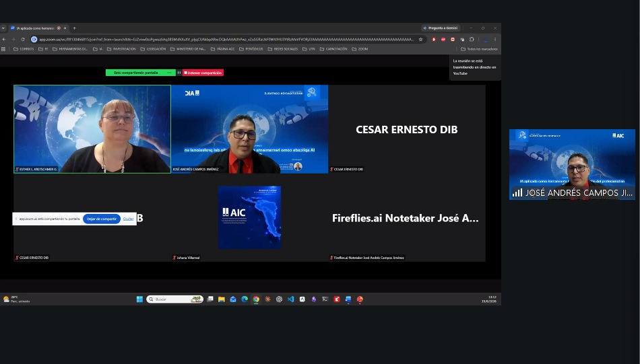Bookmark this page with star icon
The height and width of the screenshot is (364, 640).
[x=420, y=40]
